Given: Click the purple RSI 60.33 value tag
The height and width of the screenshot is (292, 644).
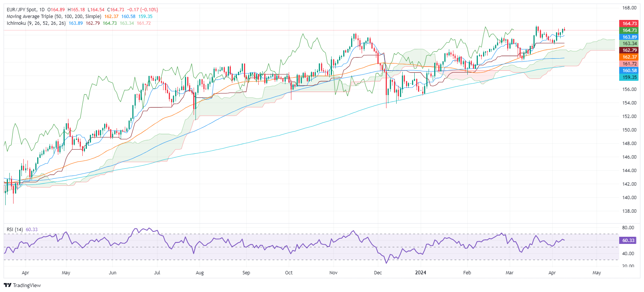Looking at the screenshot, I should pos(628,241).
